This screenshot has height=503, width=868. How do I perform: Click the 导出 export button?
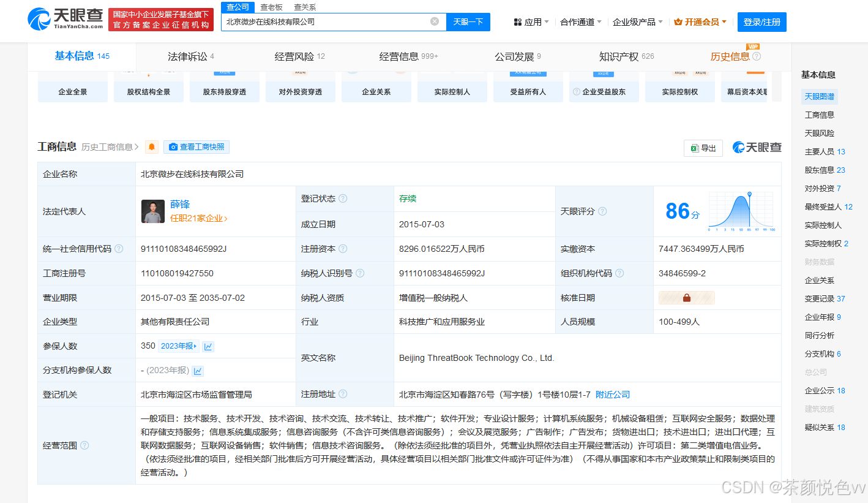(703, 148)
